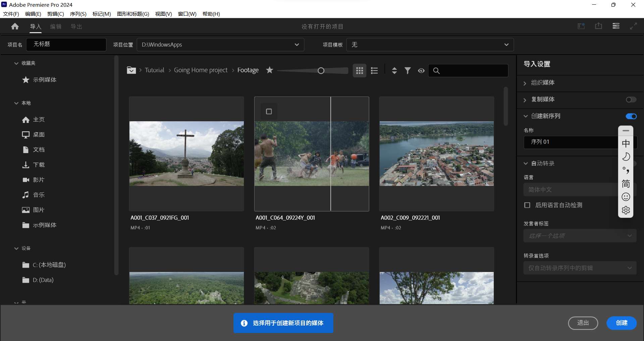Open the 主页 home location

point(34,120)
